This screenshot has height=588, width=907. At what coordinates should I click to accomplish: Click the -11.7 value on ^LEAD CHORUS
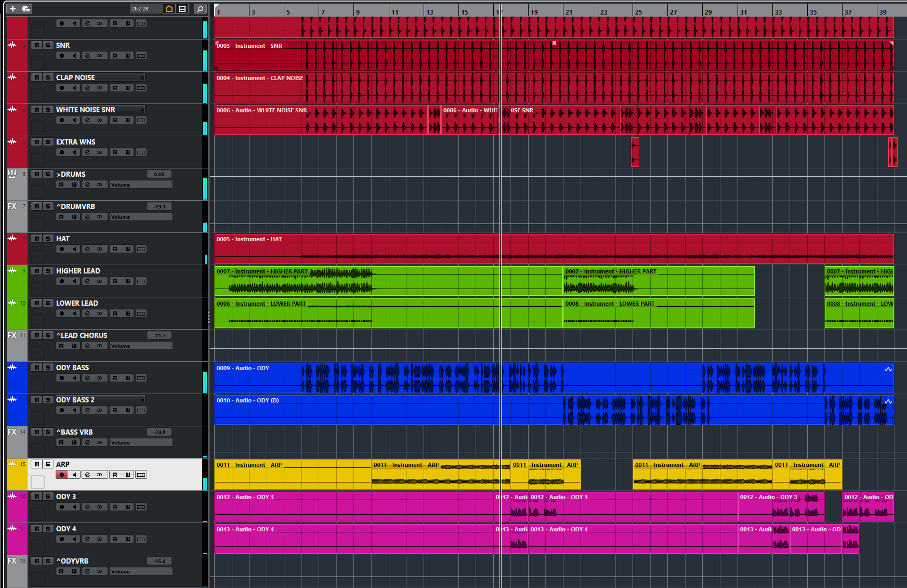(x=159, y=335)
